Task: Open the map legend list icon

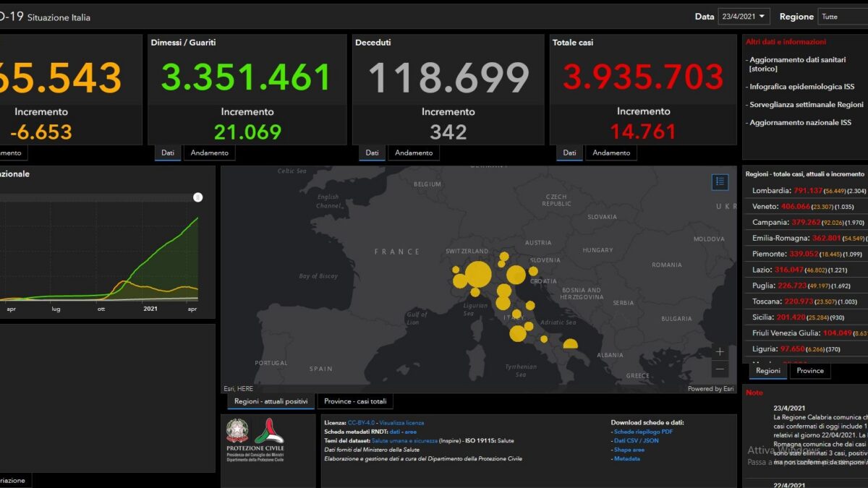Action: (720, 181)
